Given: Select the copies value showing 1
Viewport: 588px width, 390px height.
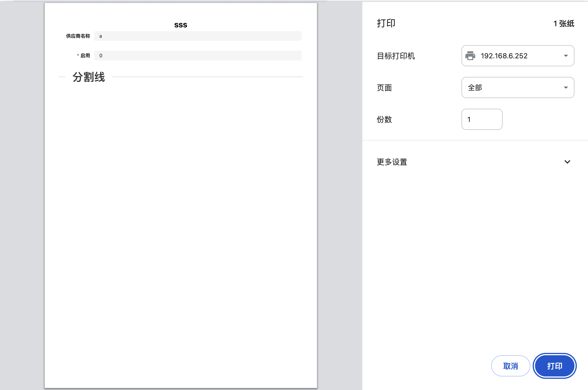Looking at the screenshot, I should point(469,119).
